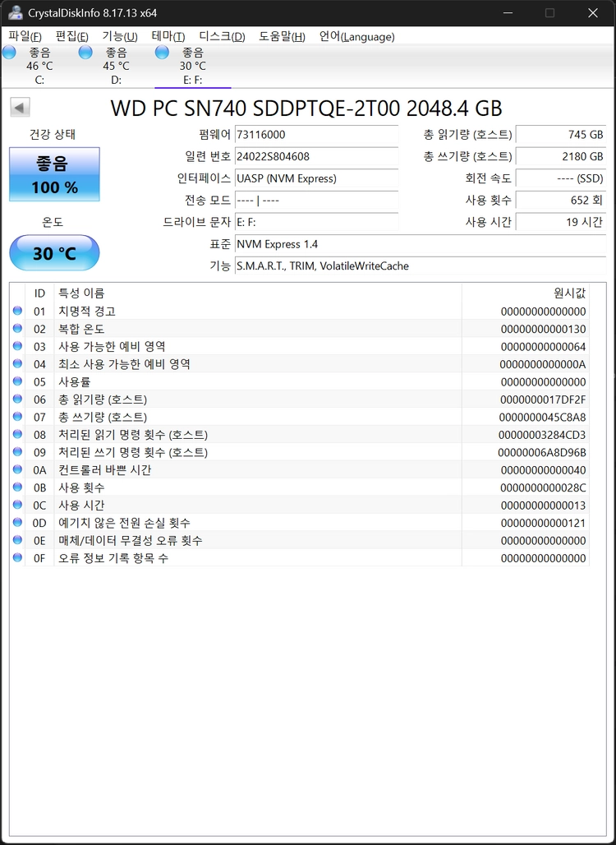The width and height of the screenshot is (616, 845).
Task: Select the E: F: 30 °C disk tab
Action: (193, 66)
